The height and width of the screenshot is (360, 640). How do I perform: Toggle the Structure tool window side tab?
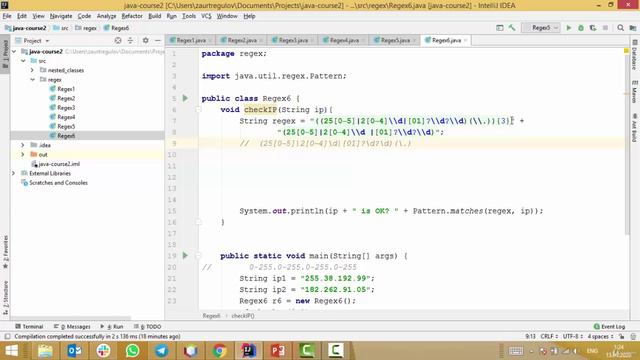point(5,297)
